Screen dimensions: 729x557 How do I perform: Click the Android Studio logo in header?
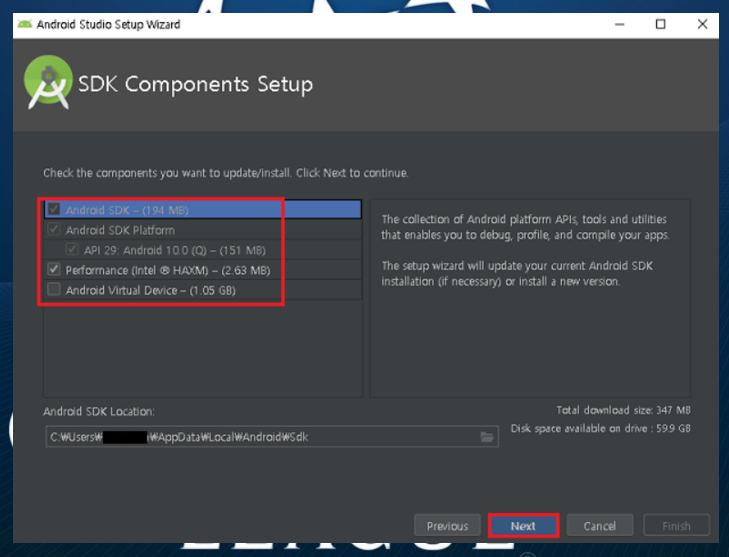point(48,83)
